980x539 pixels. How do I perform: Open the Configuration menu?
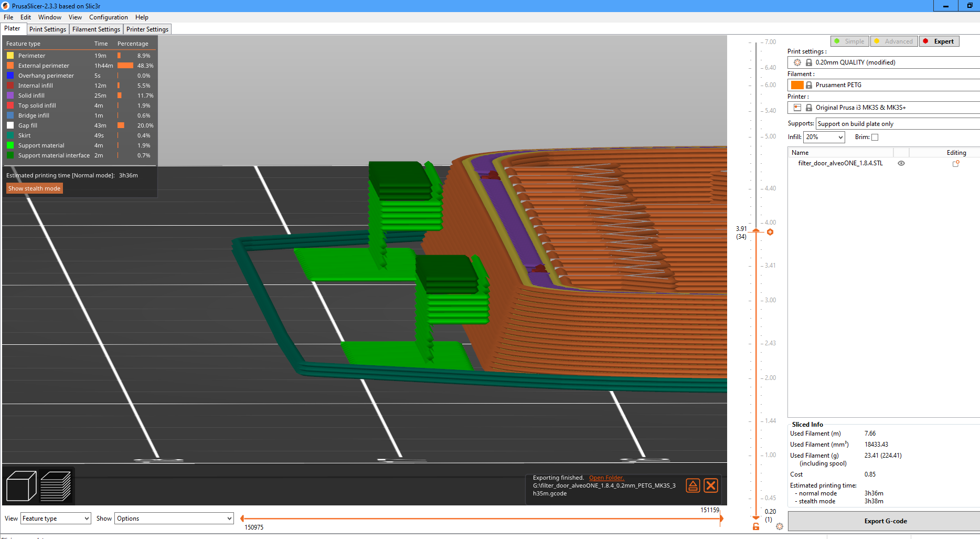pos(108,17)
